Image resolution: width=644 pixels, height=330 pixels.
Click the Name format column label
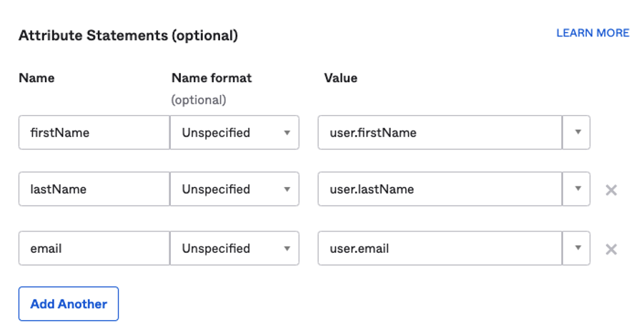point(212,78)
